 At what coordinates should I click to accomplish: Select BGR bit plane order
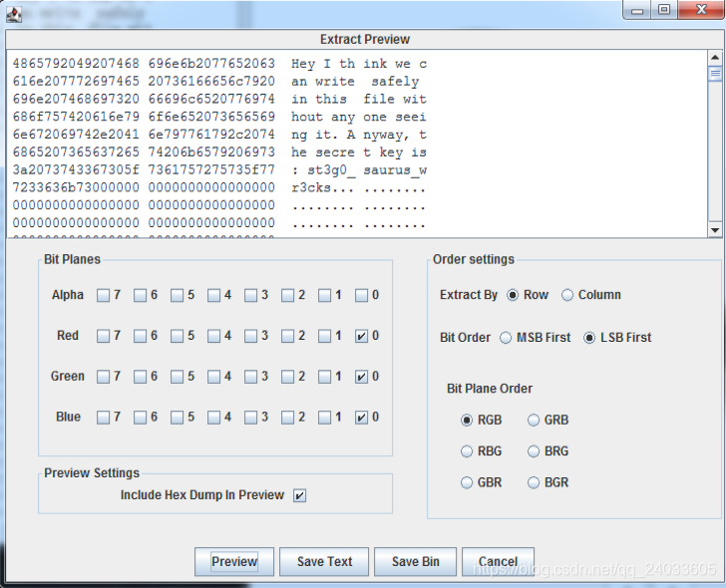click(x=534, y=483)
